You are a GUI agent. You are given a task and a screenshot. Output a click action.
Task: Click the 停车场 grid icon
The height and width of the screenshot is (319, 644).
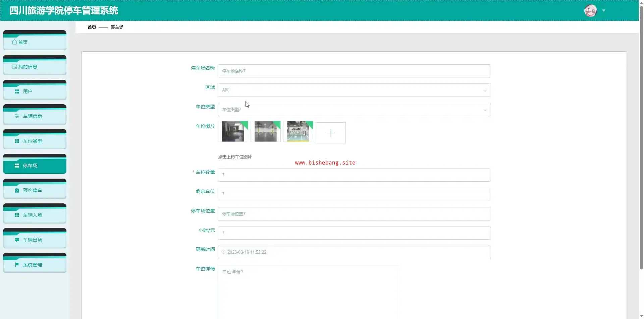pos(17,166)
